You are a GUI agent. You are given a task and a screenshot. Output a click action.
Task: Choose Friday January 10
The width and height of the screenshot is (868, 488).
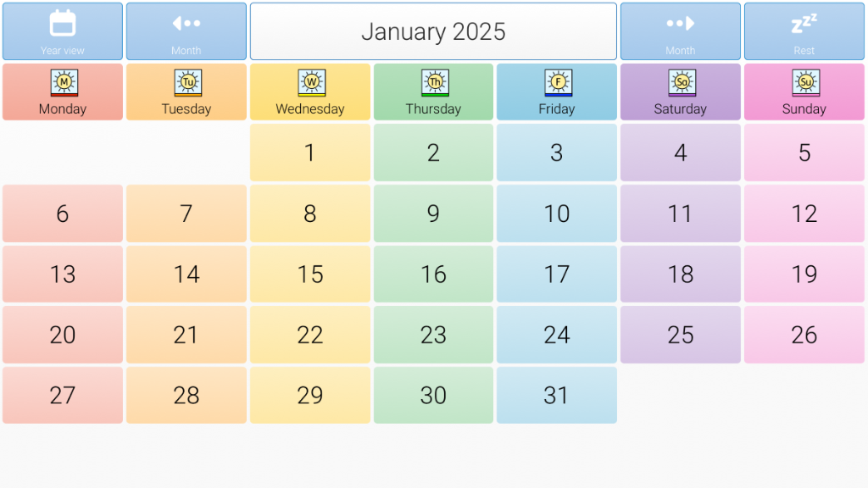(557, 213)
